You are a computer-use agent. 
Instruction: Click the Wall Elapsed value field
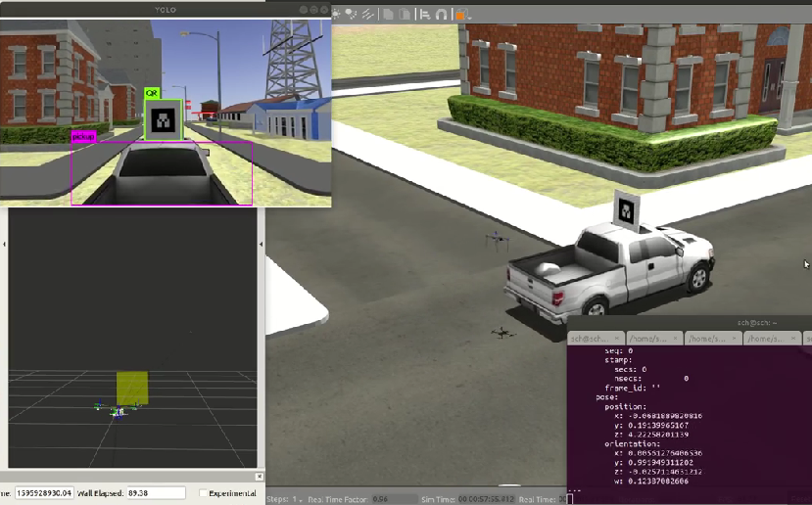click(x=155, y=493)
